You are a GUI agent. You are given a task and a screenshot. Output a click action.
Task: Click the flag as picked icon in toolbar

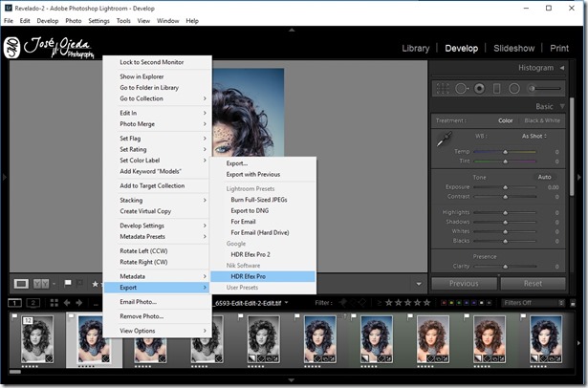[x=68, y=283]
